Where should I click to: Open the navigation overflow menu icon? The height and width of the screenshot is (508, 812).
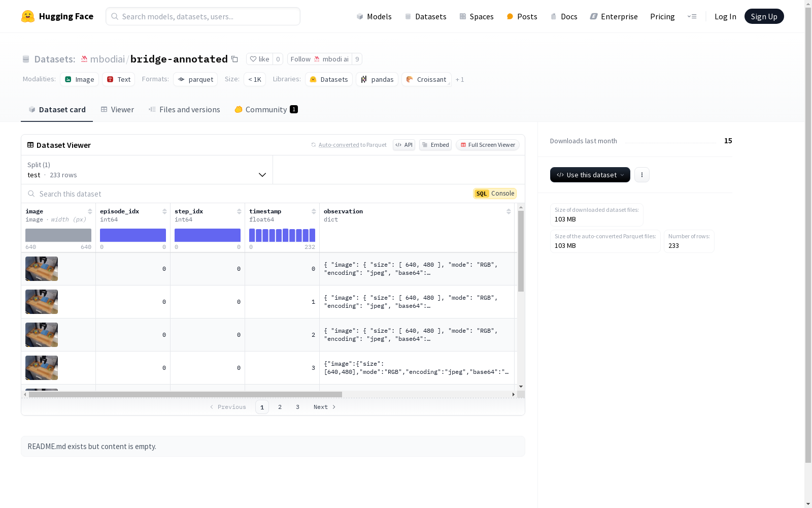pyautogui.click(x=692, y=16)
